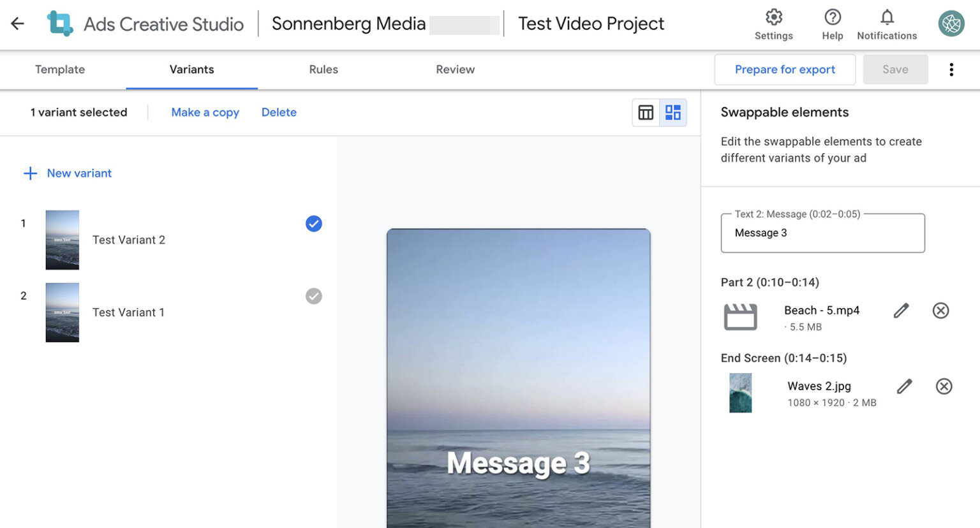Viewport: 980px width, 528px height.
Task: Open the user account avatar
Action: point(951,24)
